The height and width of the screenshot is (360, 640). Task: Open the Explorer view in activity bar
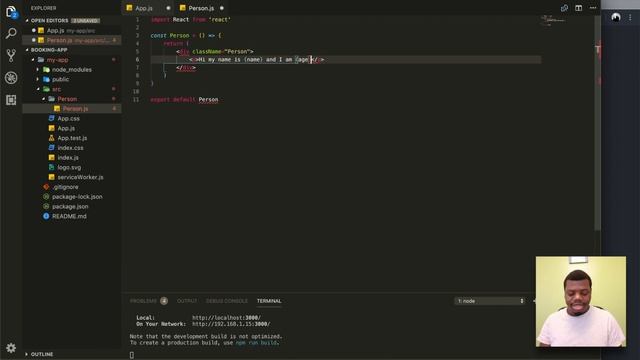pyautogui.click(x=11, y=12)
